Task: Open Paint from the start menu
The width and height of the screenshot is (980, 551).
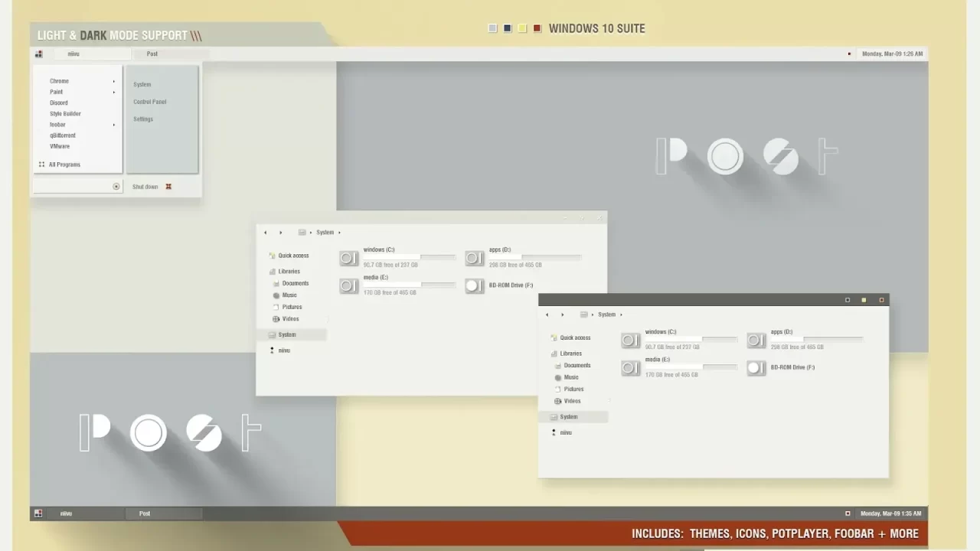Action: pos(57,92)
